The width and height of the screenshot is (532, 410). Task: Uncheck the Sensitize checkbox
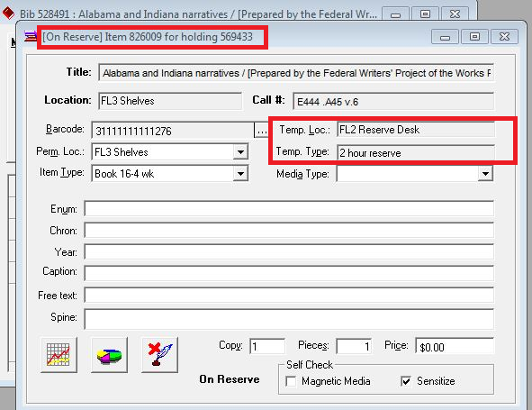pos(406,381)
